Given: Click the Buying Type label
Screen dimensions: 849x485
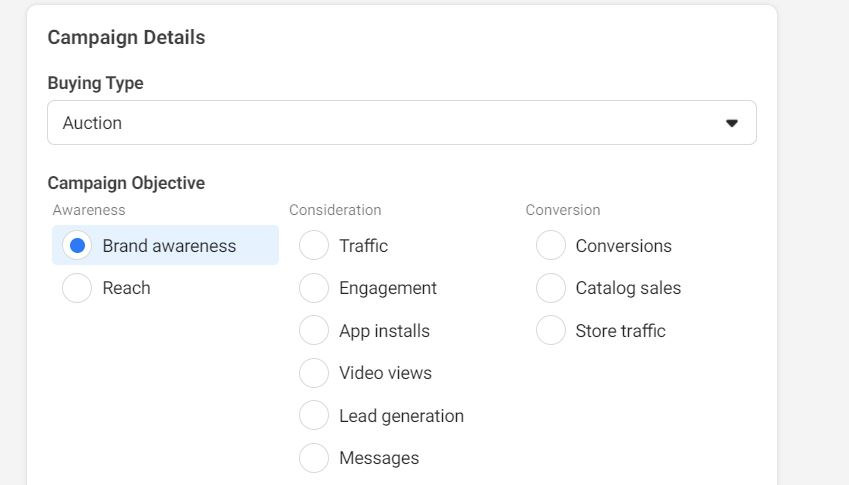Looking at the screenshot, I should [x=95, y=84].
